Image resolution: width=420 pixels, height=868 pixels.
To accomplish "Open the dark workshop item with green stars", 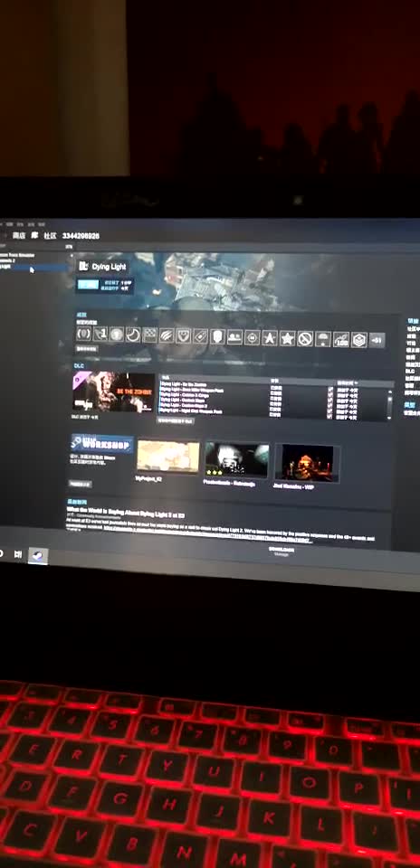I will pos(237,459).
